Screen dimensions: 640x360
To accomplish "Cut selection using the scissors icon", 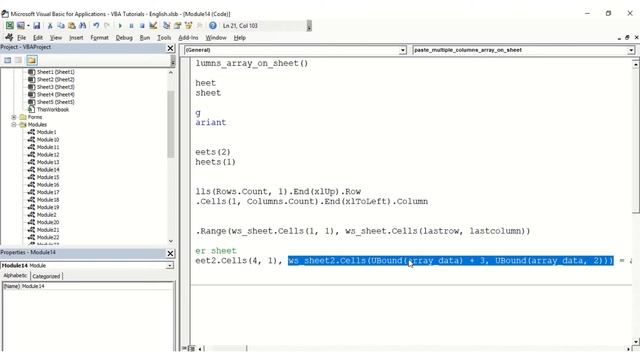I will point(50,26).
